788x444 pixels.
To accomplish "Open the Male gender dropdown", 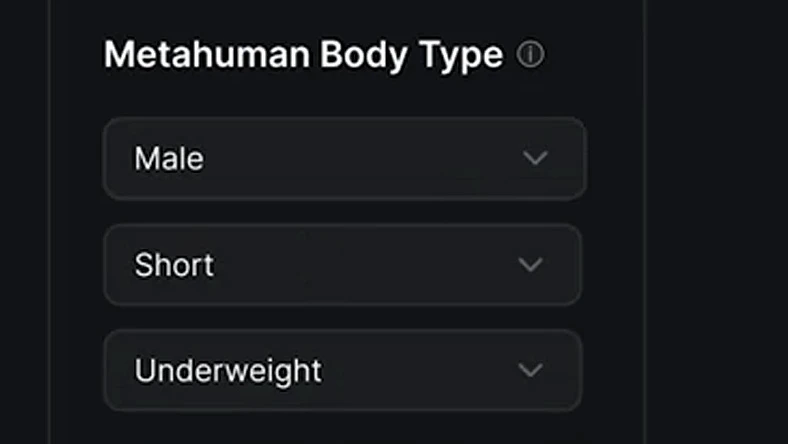I will pos(345,159).
